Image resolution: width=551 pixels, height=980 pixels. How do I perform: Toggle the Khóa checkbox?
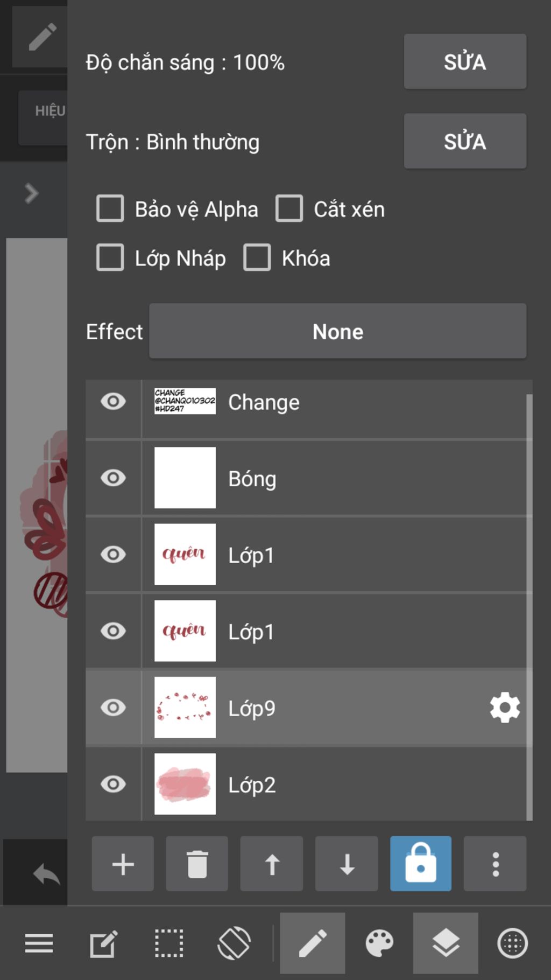257,258
